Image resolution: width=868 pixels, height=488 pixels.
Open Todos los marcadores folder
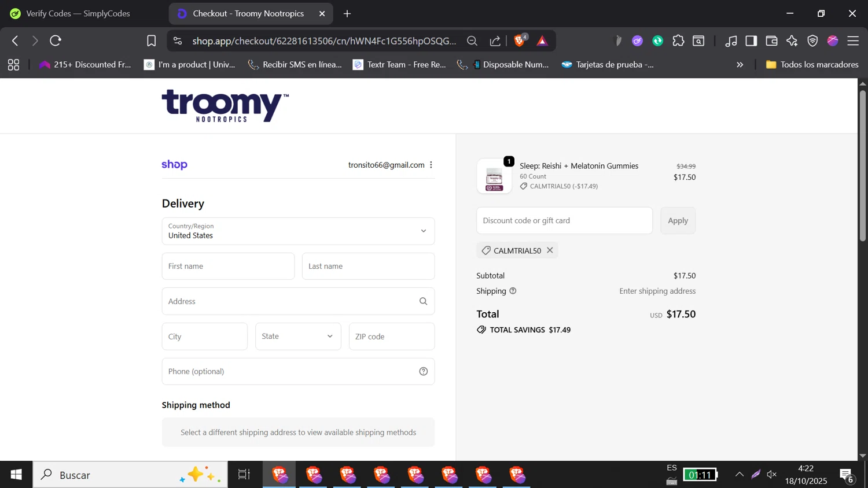tap(812, 65)
